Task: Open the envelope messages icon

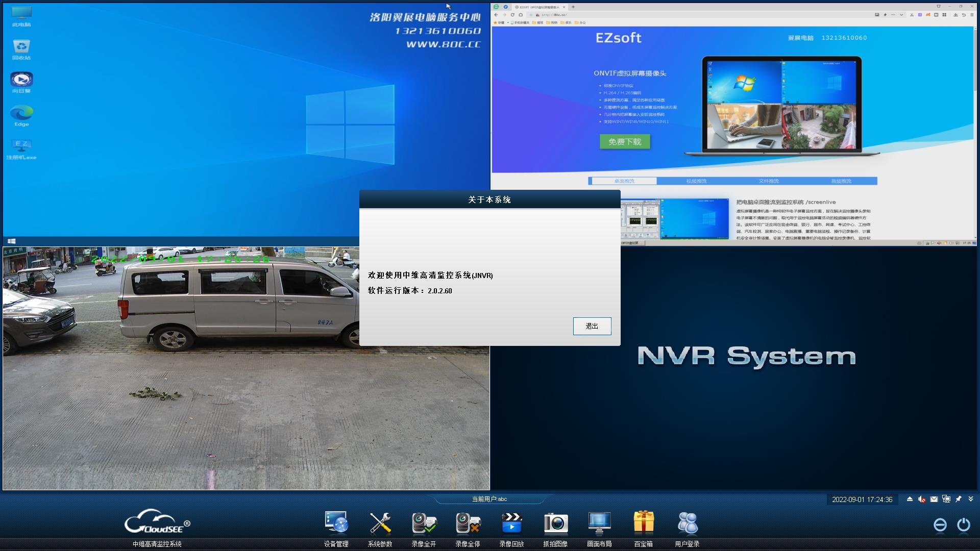Action: click(x=934, y=499)
